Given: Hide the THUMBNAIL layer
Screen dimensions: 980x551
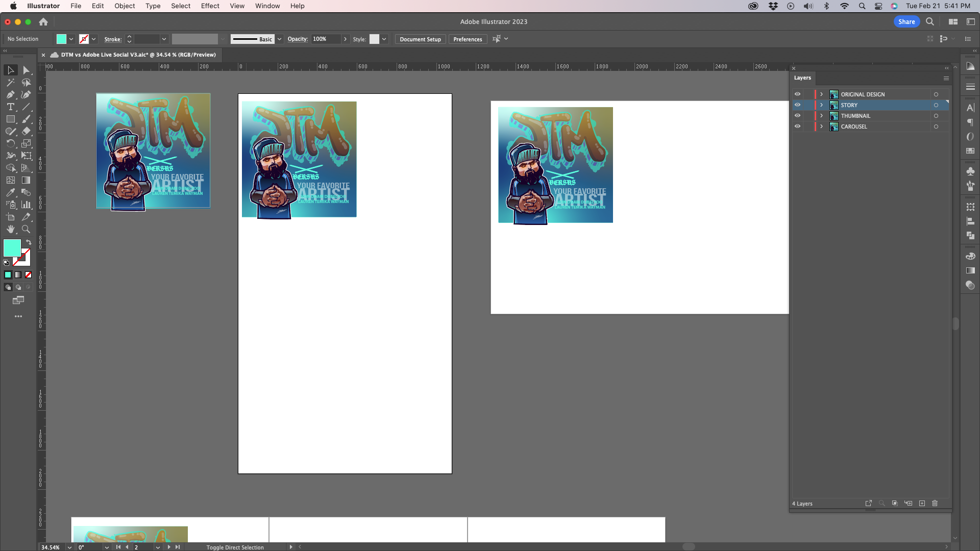Looking at the screenshot, I should 797,116.
